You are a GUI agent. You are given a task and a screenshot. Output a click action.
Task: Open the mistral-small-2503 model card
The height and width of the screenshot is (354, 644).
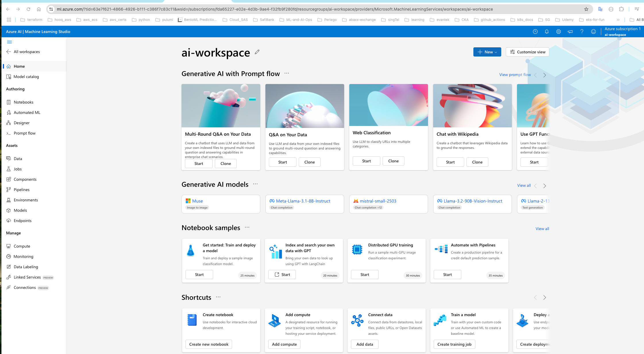(389, 204)
